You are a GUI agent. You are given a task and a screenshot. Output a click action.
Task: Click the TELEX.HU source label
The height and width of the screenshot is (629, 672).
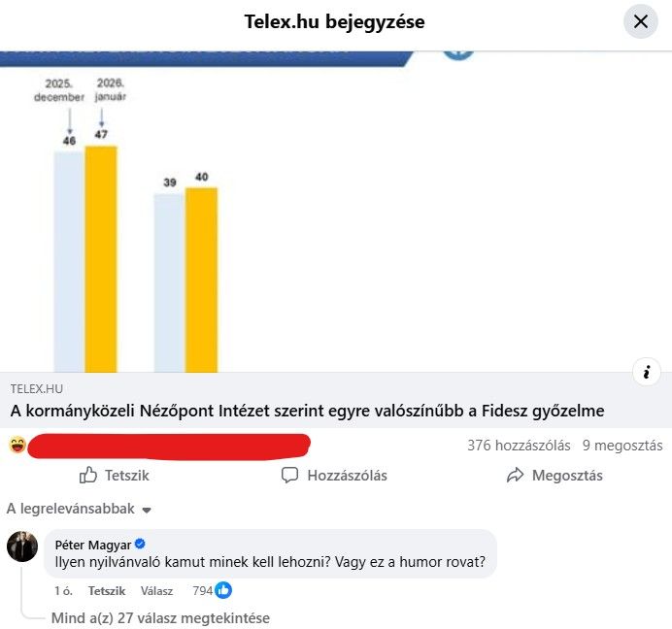coord(36,388)
